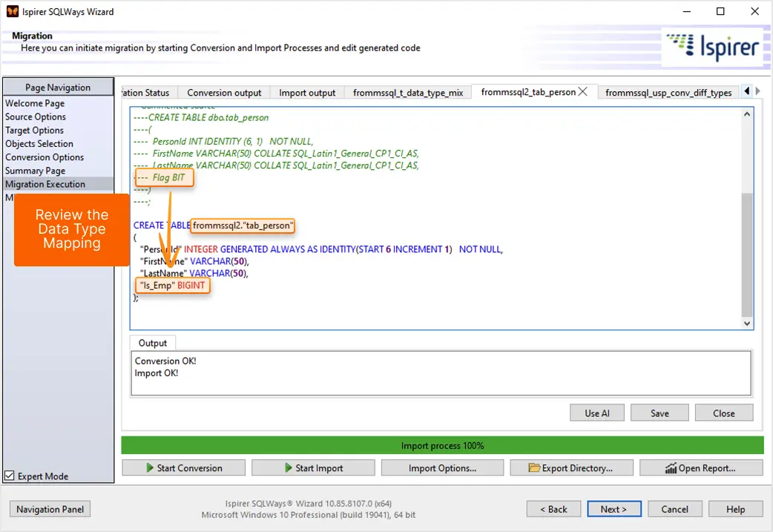Switch to the Conversion output tab

[x=224, y=93]
